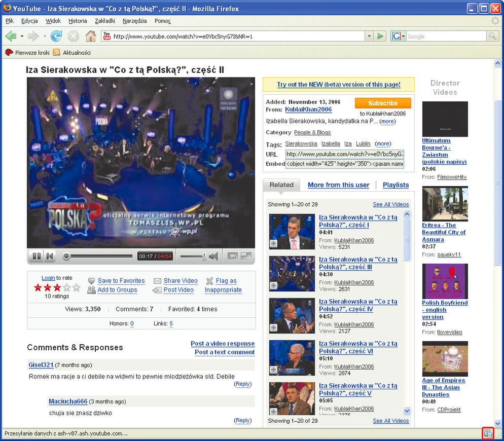504x441 pixels.
Task: Click the Flag as Inappropriate X icon
Action: point(209,281)
